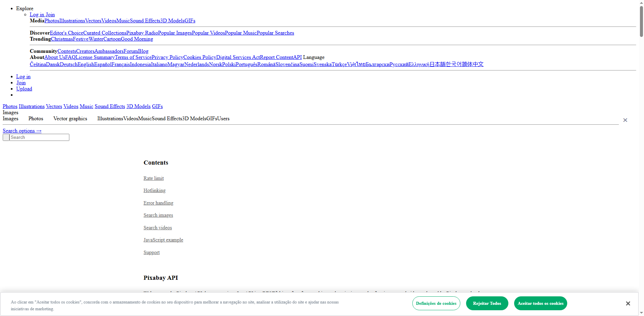Switch language to Italiano
Viewport: 644px width, 316px height.
pos(159,64)
